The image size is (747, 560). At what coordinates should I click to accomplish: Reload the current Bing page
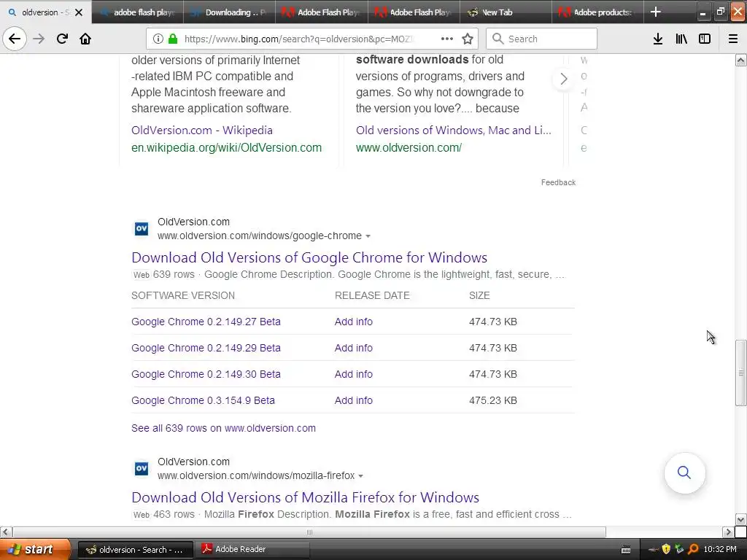(x=62, y=39)
